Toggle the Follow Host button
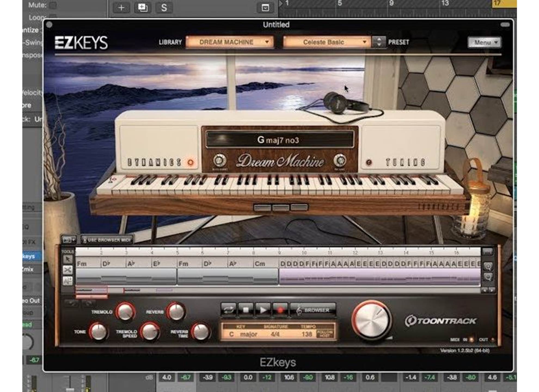539x392 pixels. [x=325, y=334]
